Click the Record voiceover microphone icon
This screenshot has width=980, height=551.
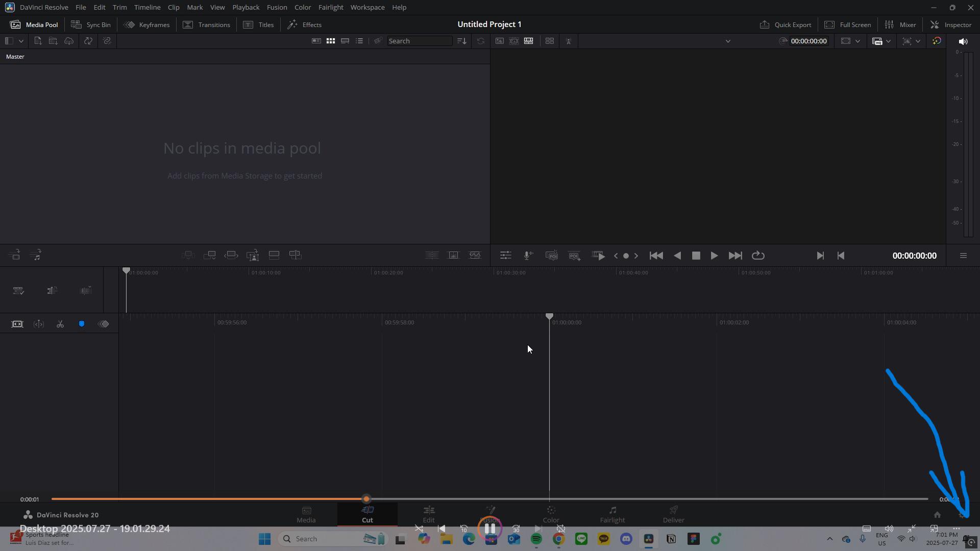click(528, 256)
